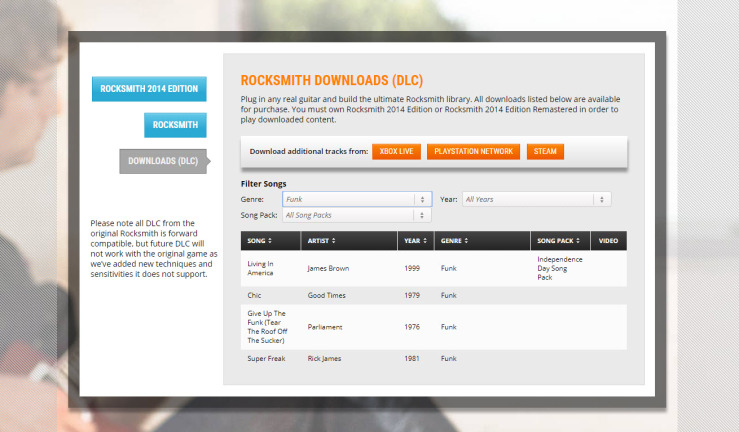The width and height of the screenshot is (739, 432).
Task: Open the Genre dropdown showing Funk
Action: (x=357, y=199)
